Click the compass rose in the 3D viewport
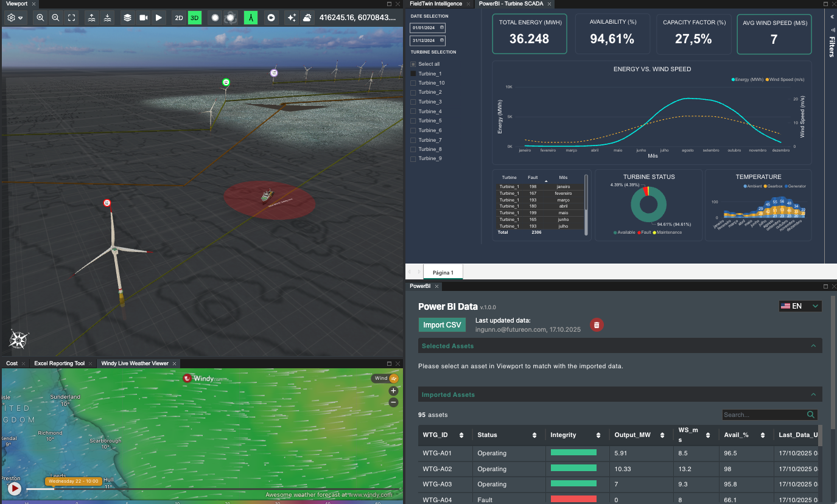The image size is (837, 504). click(x=19, y=339)
